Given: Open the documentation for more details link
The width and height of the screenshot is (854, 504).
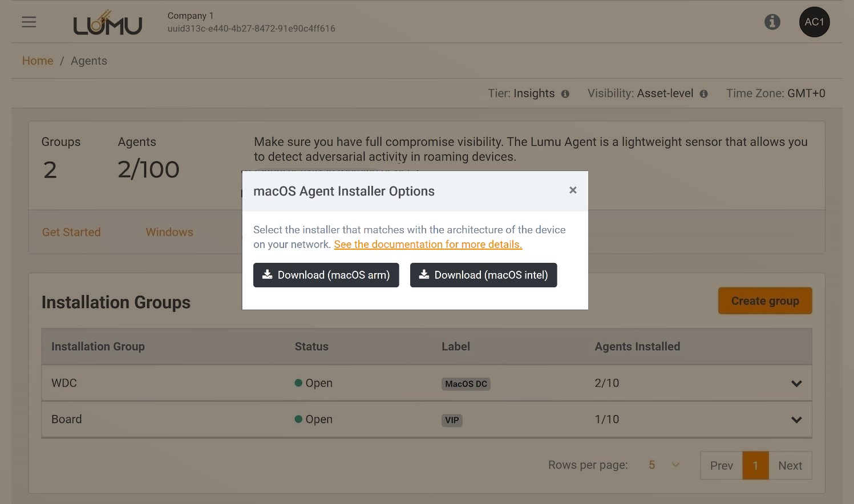Looking at the screenshot, I should coord(428,245).
